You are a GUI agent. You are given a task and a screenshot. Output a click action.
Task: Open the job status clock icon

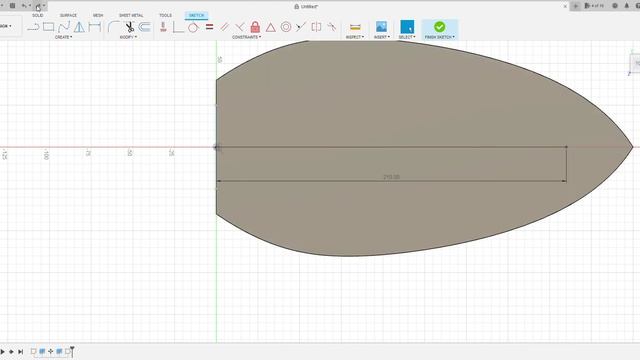click(615, 6)
